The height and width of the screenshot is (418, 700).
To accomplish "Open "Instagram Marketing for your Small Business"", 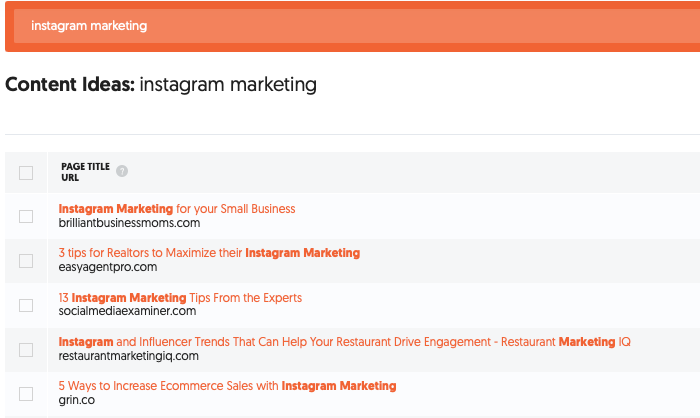I will click(x=177, y=209).
